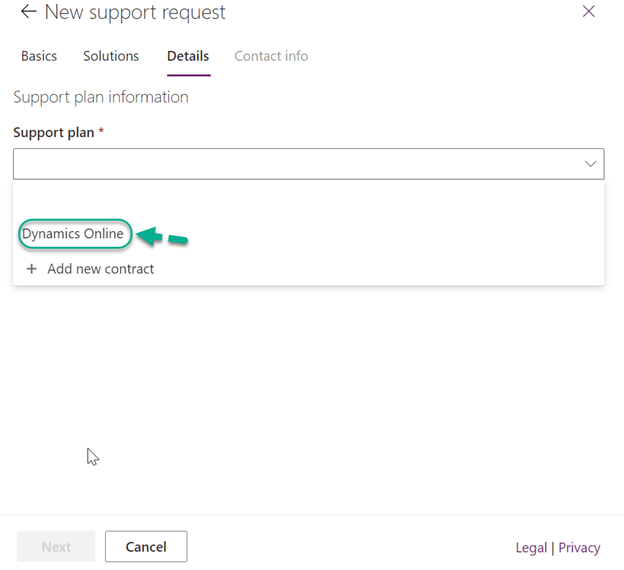Go to the Contact info tab
The image size is (624, 570).
[x=271, y=56]
